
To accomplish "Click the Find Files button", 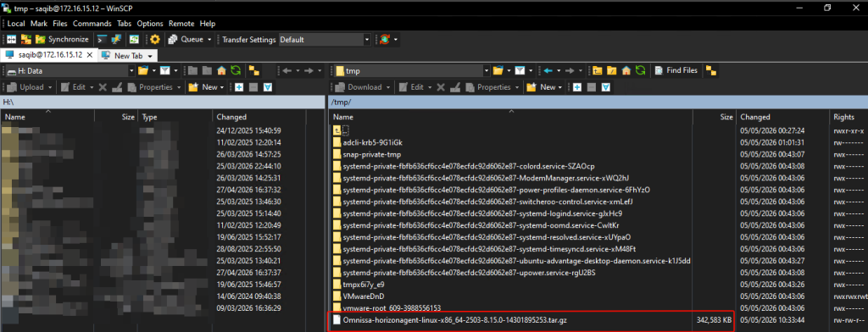I will pos(676,71).
